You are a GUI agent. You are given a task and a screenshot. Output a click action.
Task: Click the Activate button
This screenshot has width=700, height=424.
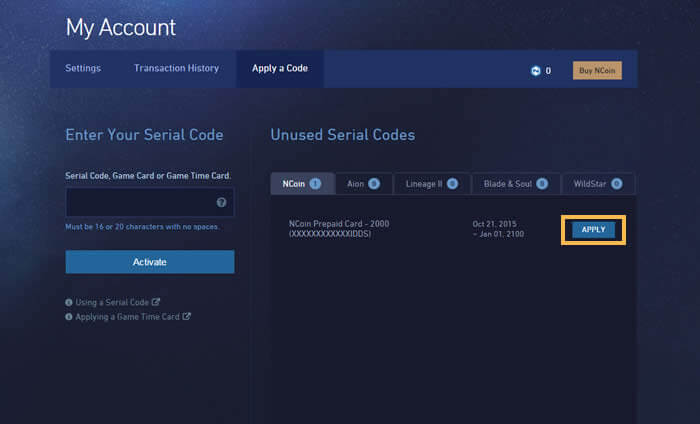[x=150, y=262]
